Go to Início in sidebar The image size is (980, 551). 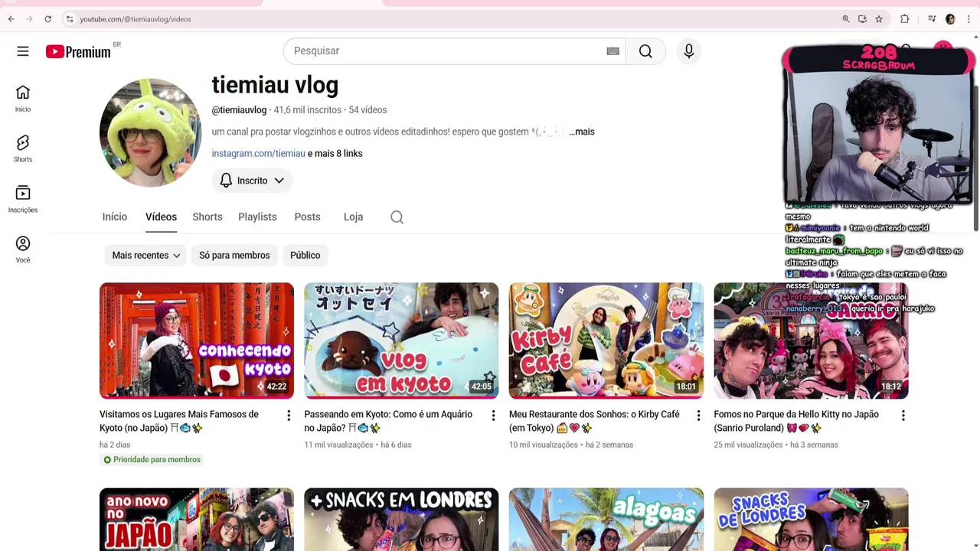pos(23,99)
